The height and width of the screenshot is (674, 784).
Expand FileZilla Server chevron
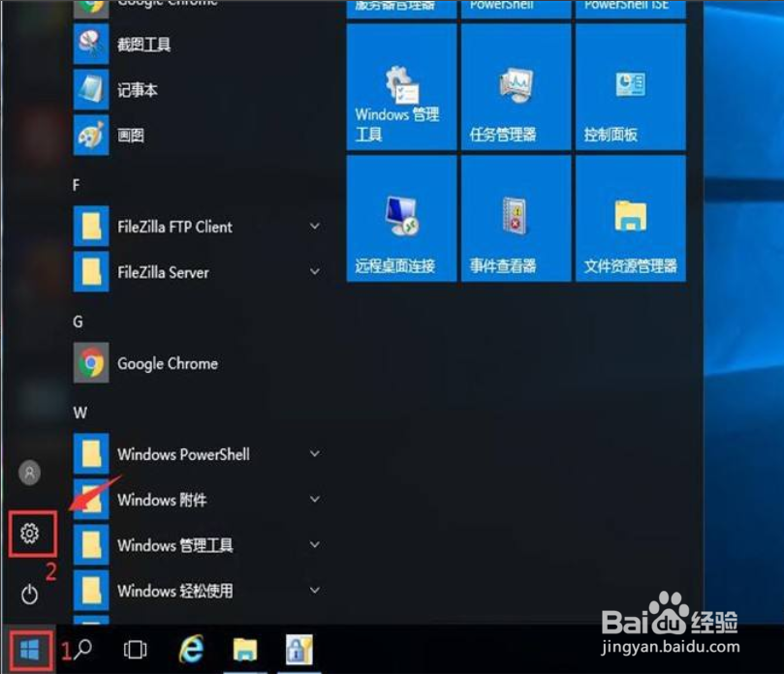(x=315, y=271)
